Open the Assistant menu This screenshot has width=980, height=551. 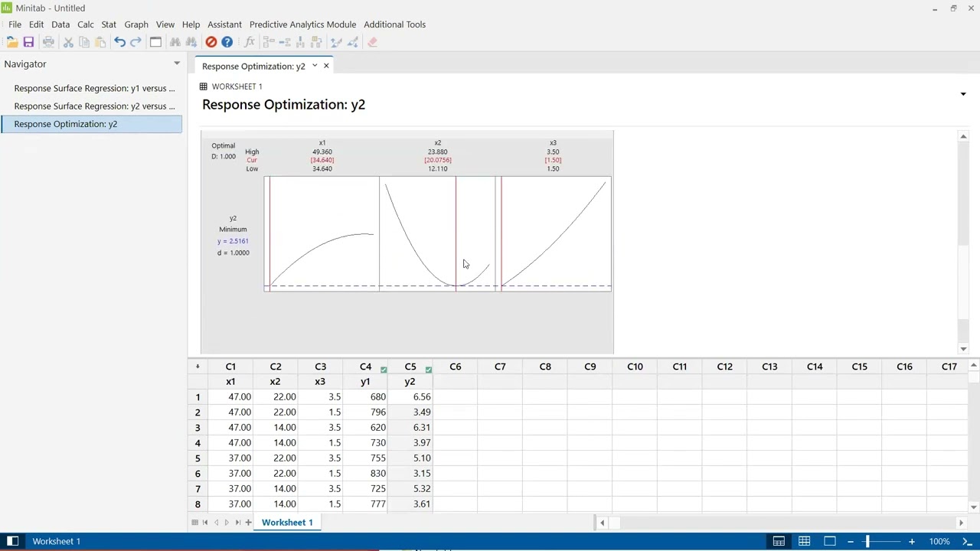coord(224,24)
